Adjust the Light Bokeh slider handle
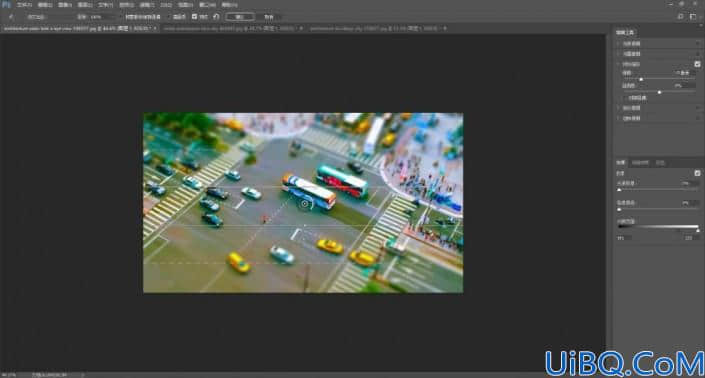This screenshot has height=378, width=705. click(619, 190)
